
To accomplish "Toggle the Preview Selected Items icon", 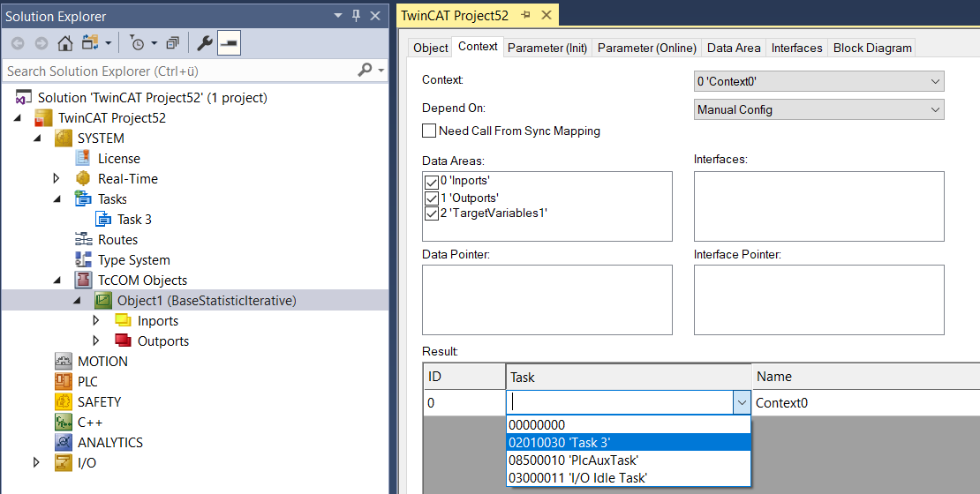I will [230, 43].
